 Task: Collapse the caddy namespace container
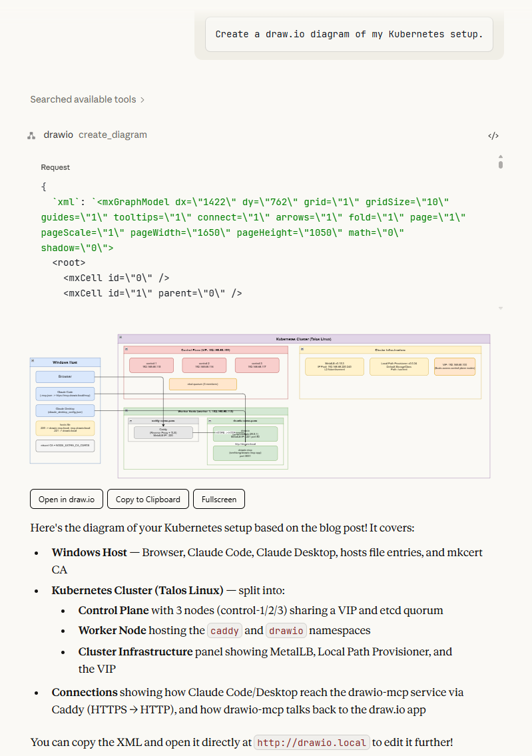pyautogui.click(x=131, y=421)
